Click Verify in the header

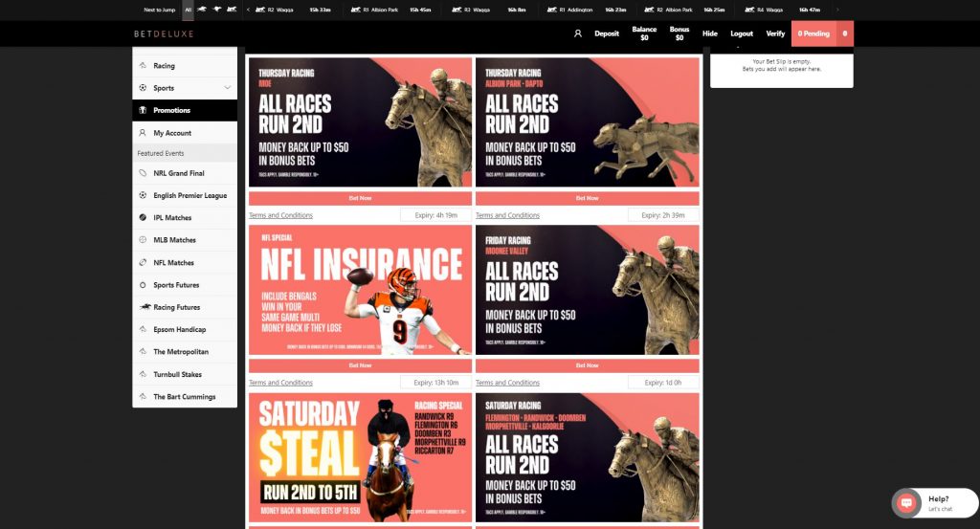click(775, 33)
